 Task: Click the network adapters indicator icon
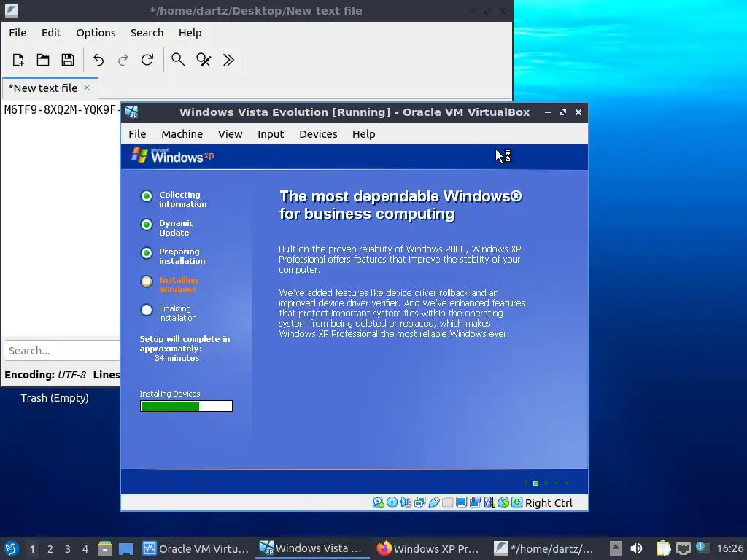(419, 502)
